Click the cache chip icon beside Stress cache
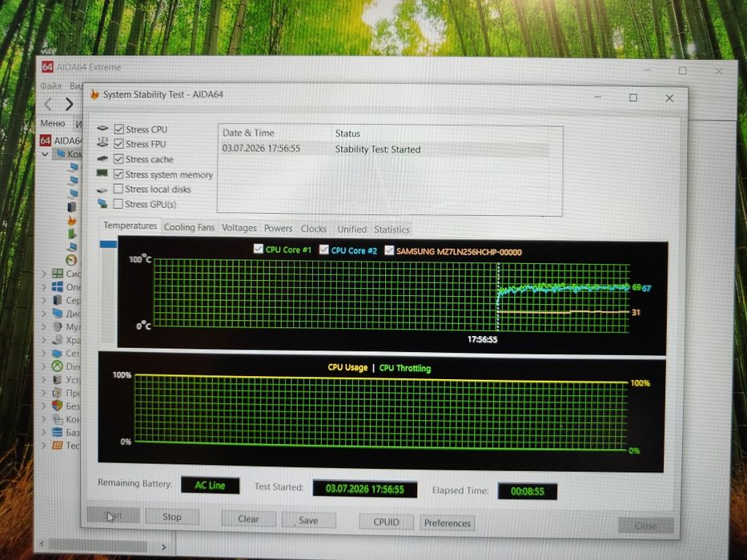This screenshot has height=560, width=747. tap(102, 158)
